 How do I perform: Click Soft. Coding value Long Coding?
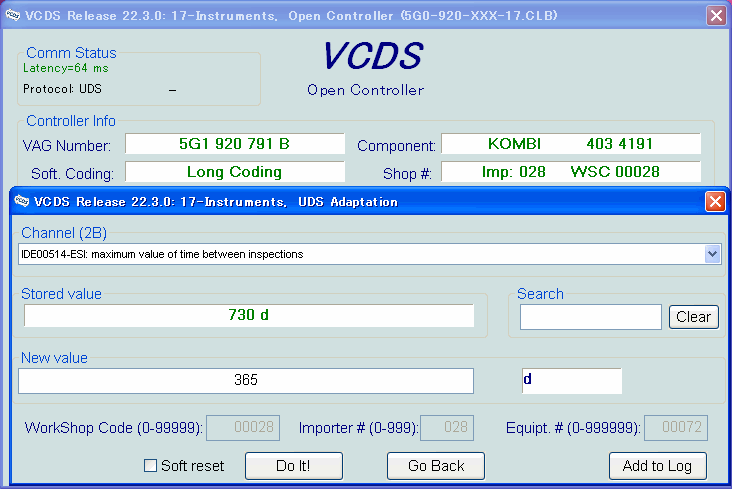tap(235, 172)
